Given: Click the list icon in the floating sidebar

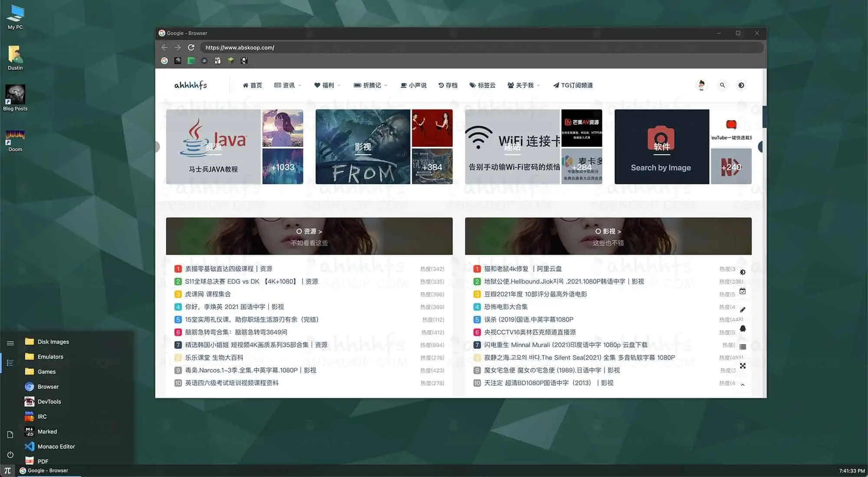Looking at the screenshot, I should tap(743, 347).
